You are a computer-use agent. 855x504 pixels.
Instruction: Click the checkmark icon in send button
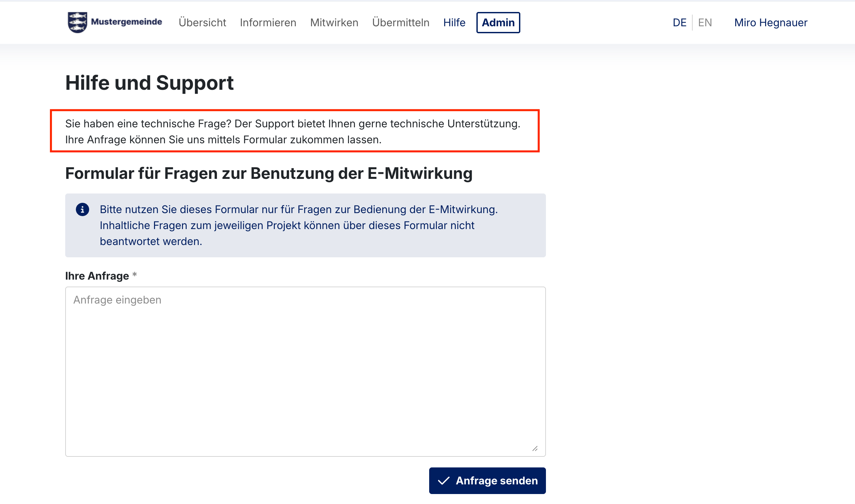pyautogui.click(x=444, y=481)
